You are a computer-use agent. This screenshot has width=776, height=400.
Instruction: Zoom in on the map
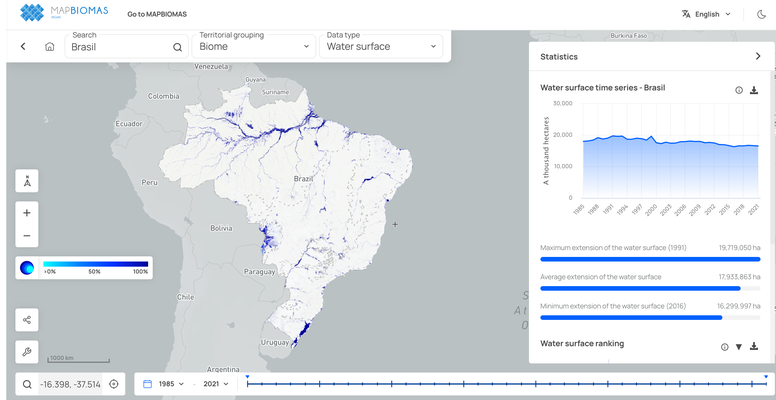coord(27,213)
